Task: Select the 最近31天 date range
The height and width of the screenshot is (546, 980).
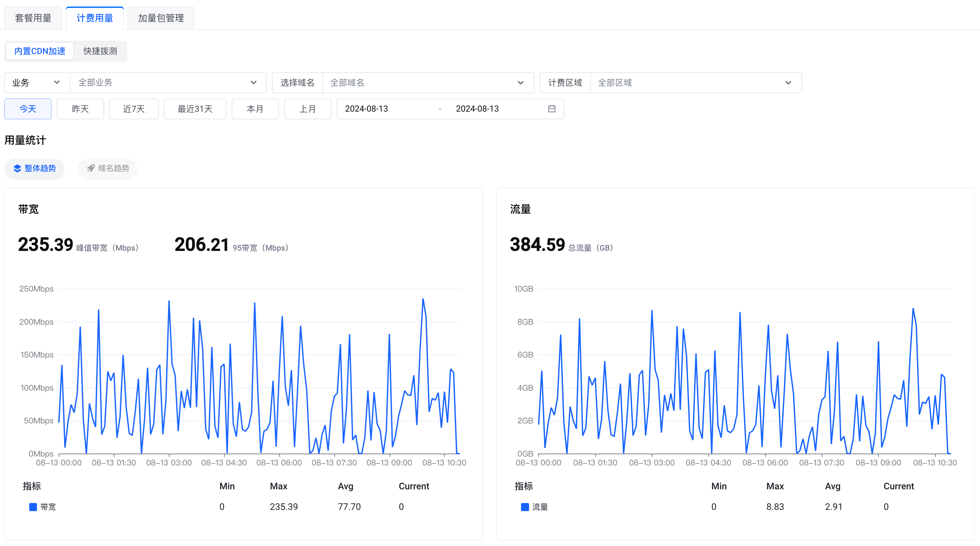Action: click(x=195, y=109)
